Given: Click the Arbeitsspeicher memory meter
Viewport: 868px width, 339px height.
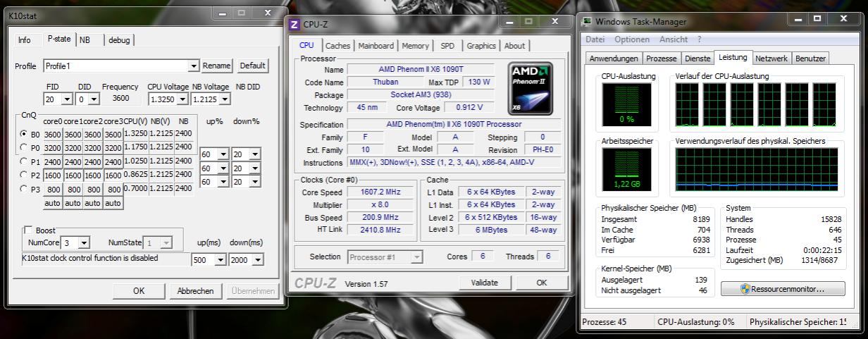Looking at the screenshot, I should (626, 170).
